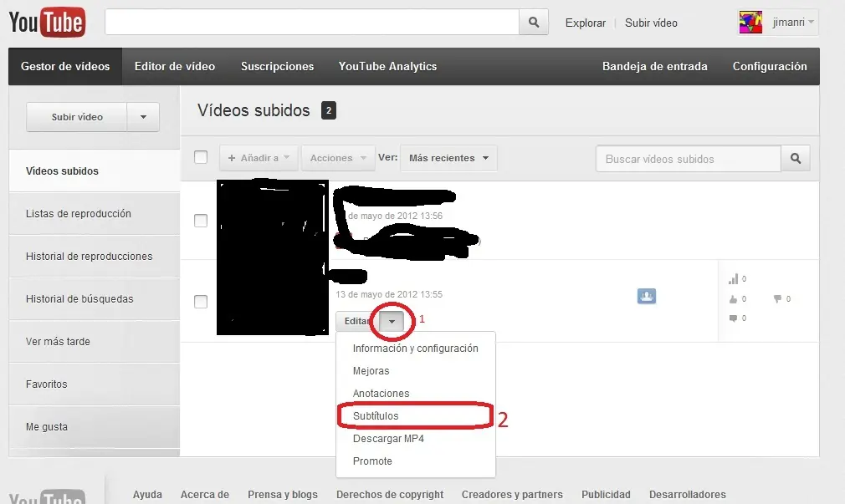Viewport: 845px width, 504px height.
Task: Open Bandeja de entrada
Action: click(655, 66)
